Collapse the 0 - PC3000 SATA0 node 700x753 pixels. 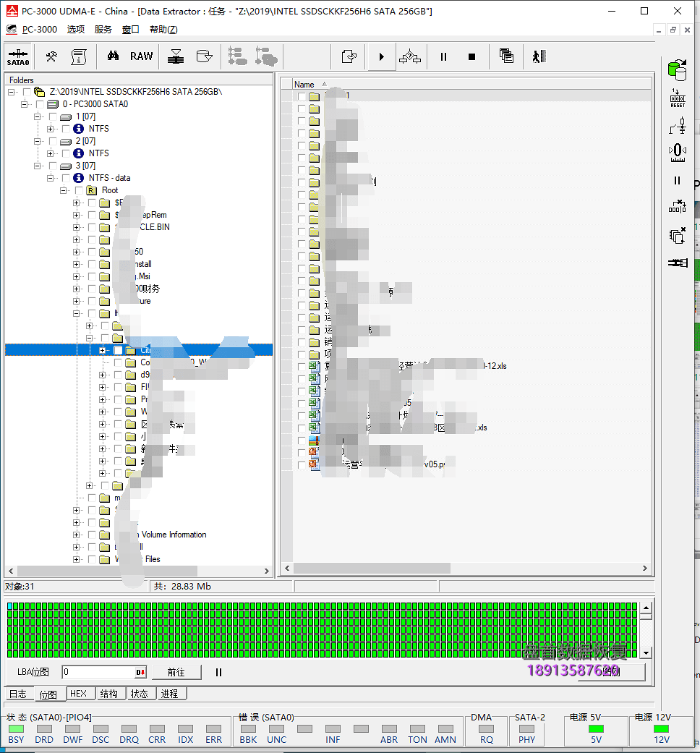(24, 104)
